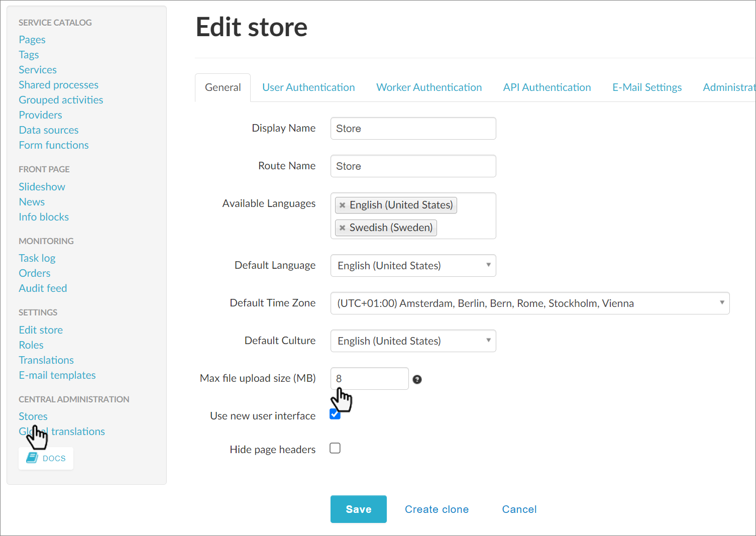Open the Default Culture dropdown
Screen dimensions: 756x536
click(413, 341)
